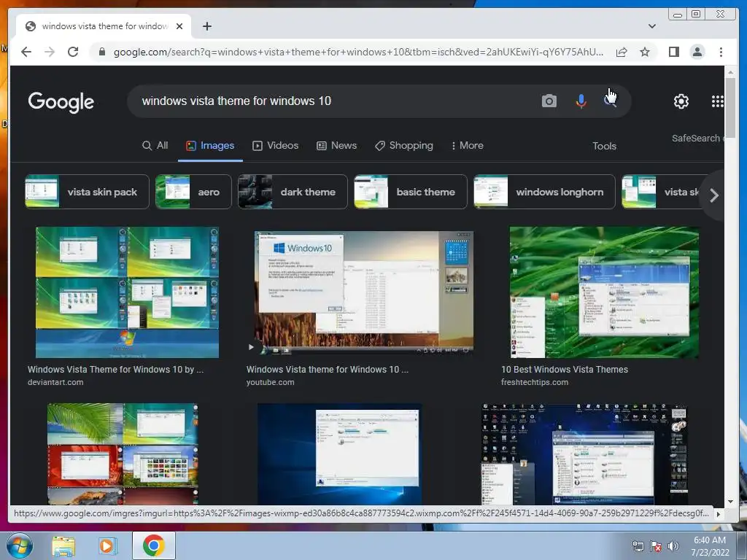
Task: Click the vertical scrollbar thumb
Action: tap(730, 108)
